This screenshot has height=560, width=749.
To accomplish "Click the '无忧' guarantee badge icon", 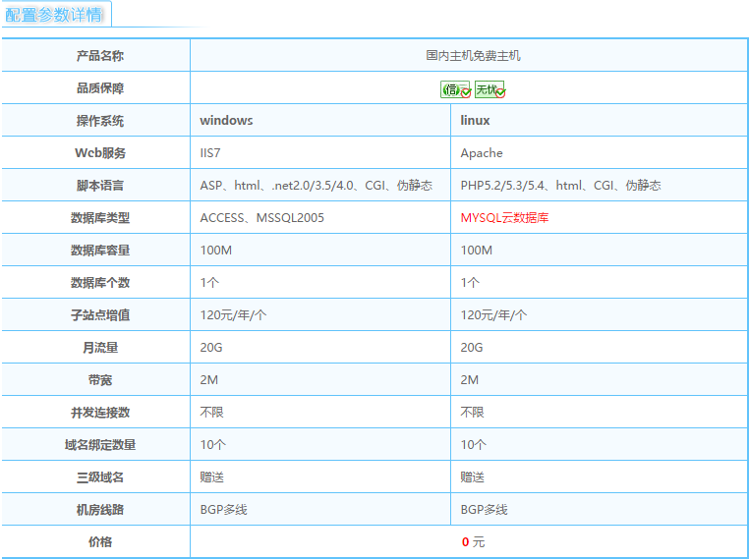I will click(x=489, y=89).
